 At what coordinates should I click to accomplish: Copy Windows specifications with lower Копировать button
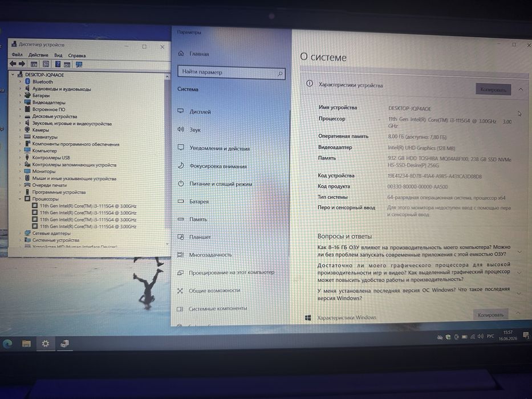[490, 315]
